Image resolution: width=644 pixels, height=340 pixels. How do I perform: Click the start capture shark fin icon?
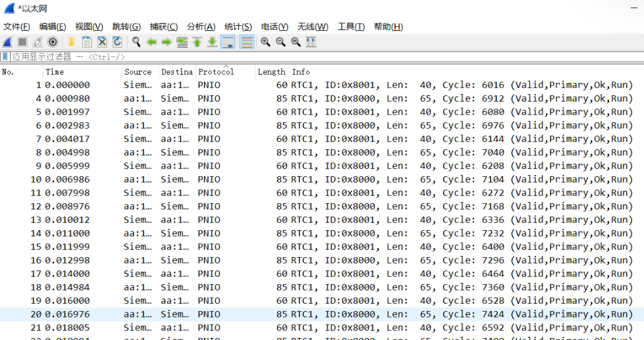tap(8, 42)
